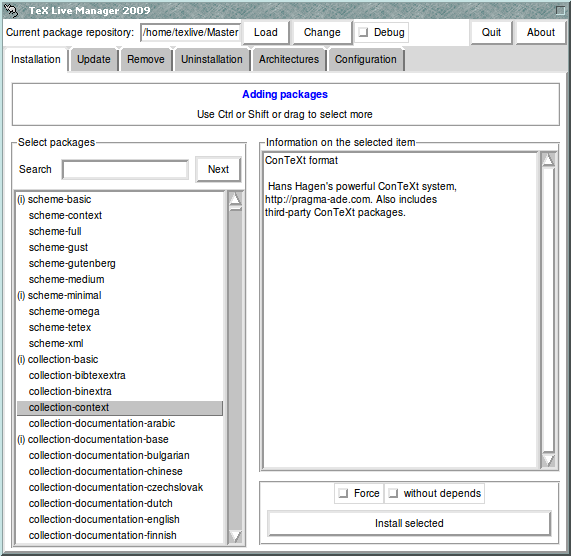Screen dimensions: 571x556
Task: Click the window menu icon in title bar
Action: point(12,11)
